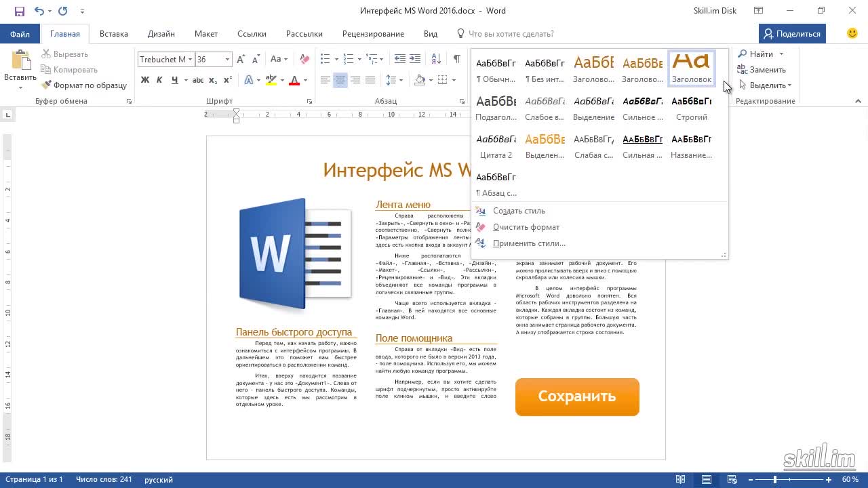Viewport: 868px width, 488px height.
Task: Click the Paste (Вставить) icon
Action: (20, 61)
